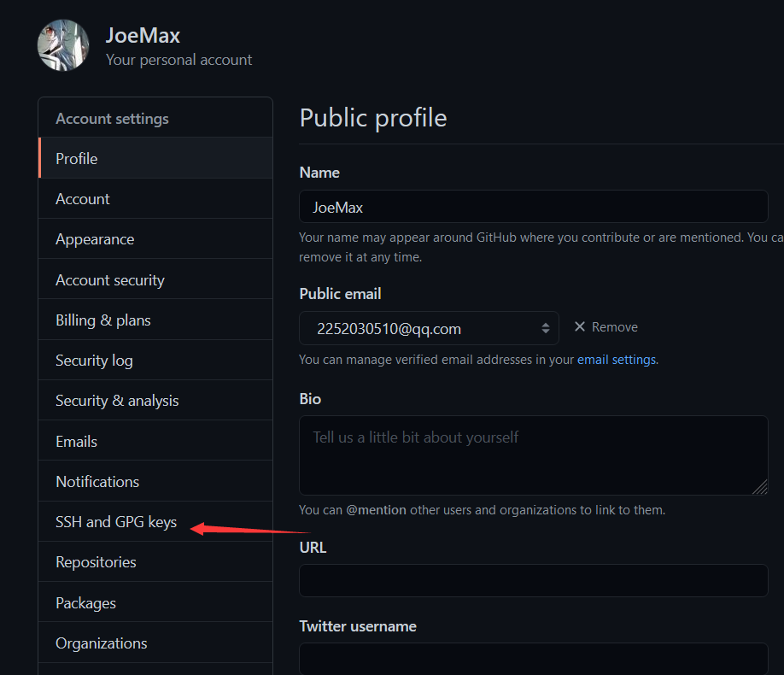Click the Name input field
784x675 pixels.
pyautogui.click(x=534, y=207)
